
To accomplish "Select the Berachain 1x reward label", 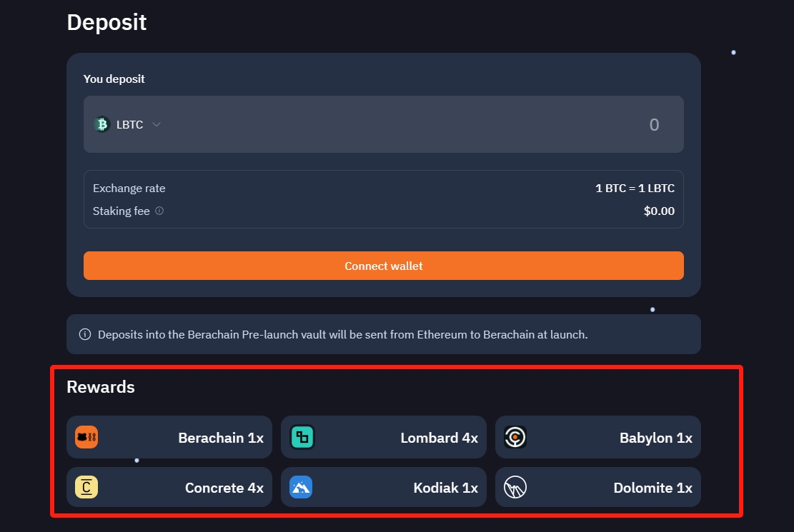I will coord(221,438).
